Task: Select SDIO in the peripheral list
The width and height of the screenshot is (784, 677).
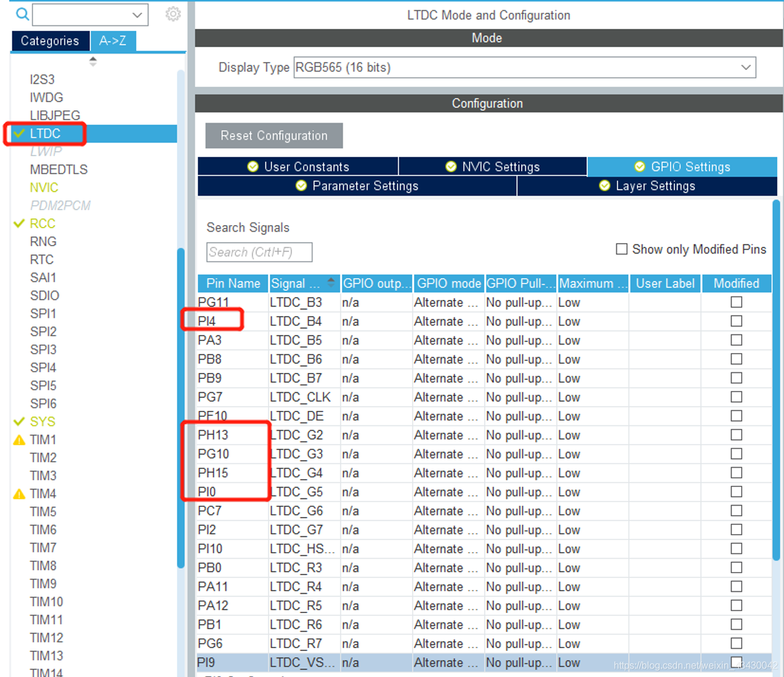Action: 45,296
